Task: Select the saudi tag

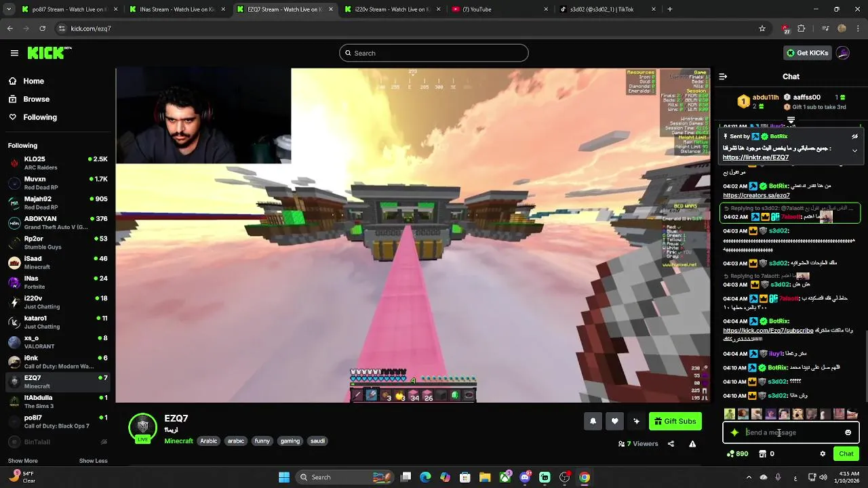Action: (x=317, y=441)
